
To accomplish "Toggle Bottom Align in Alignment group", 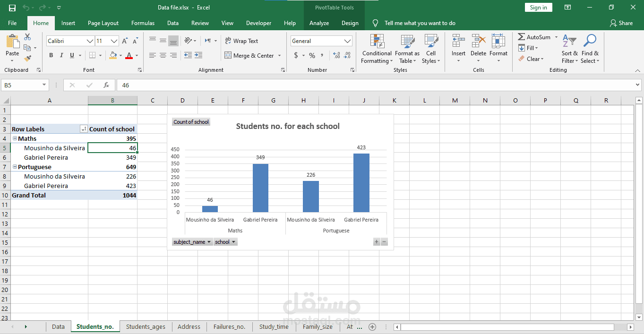I will point(173,41).
